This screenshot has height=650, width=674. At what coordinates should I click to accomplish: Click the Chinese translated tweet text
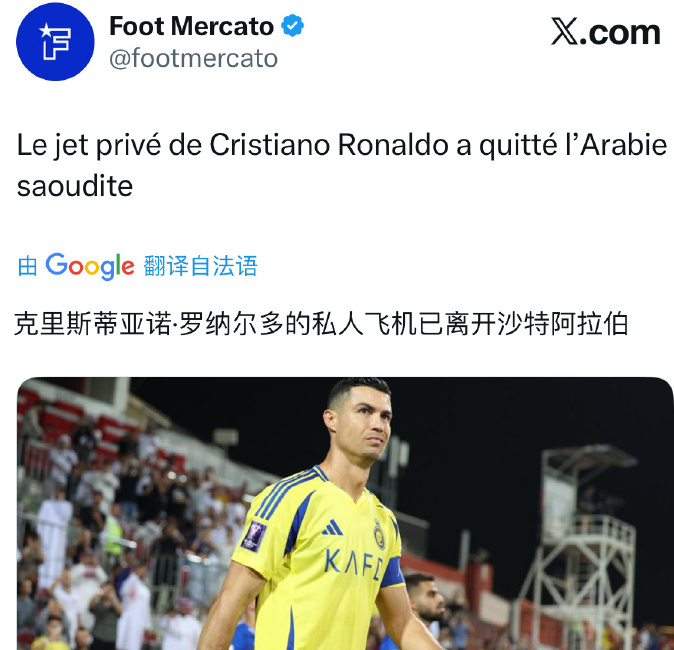point(321,324)
